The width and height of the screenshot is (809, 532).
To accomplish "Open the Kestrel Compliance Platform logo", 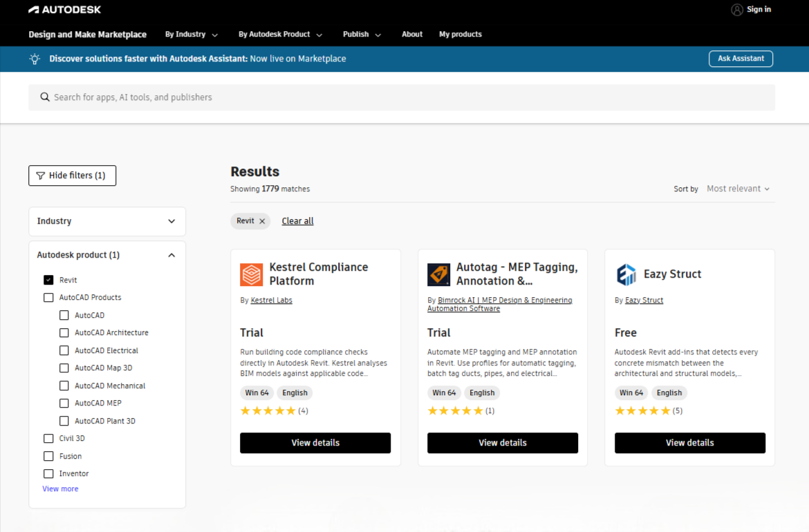I will (251, 274).
